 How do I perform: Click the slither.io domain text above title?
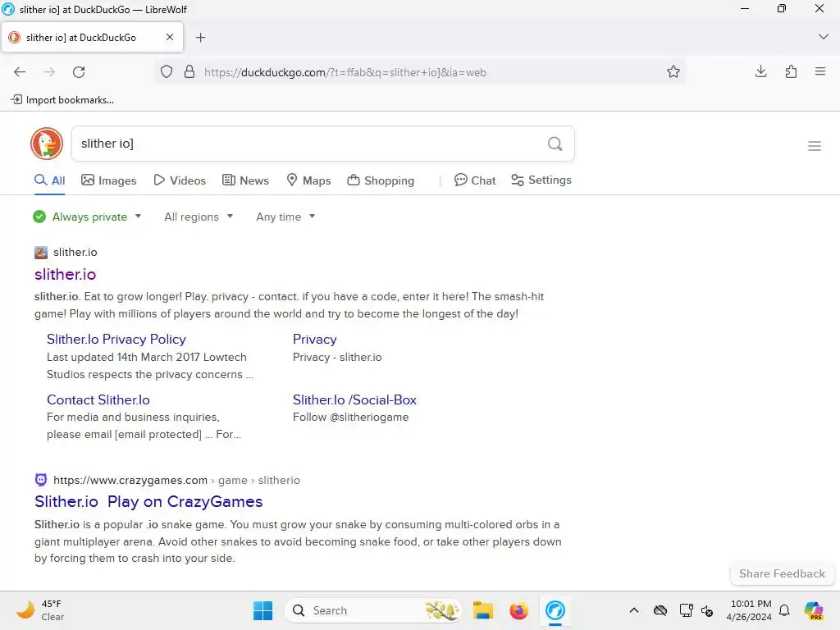point(75,253)
